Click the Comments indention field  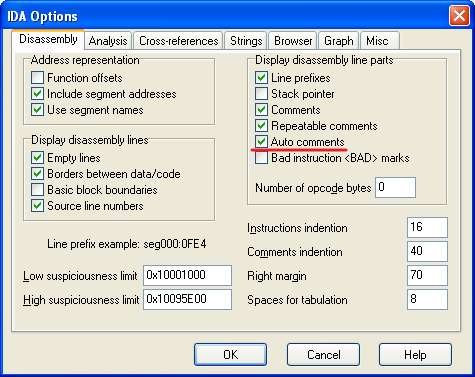click(427, 251)
